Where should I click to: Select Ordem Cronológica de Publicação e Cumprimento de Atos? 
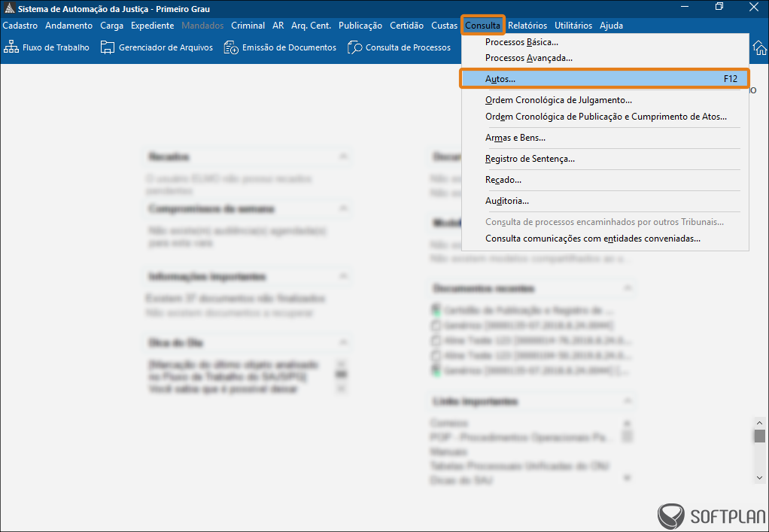click(605, 117)
